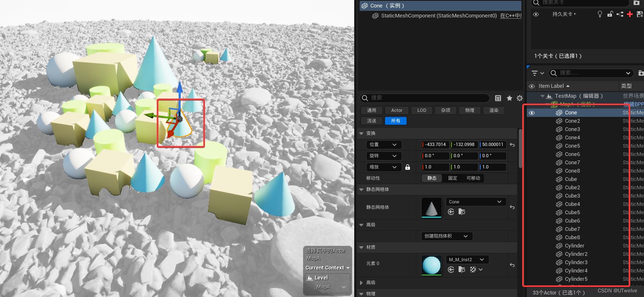Select the LOD filter tab

coord(422,110)
